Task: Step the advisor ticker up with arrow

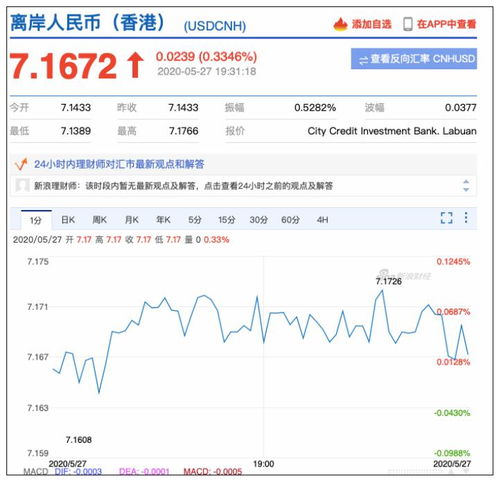Action: 466,182
